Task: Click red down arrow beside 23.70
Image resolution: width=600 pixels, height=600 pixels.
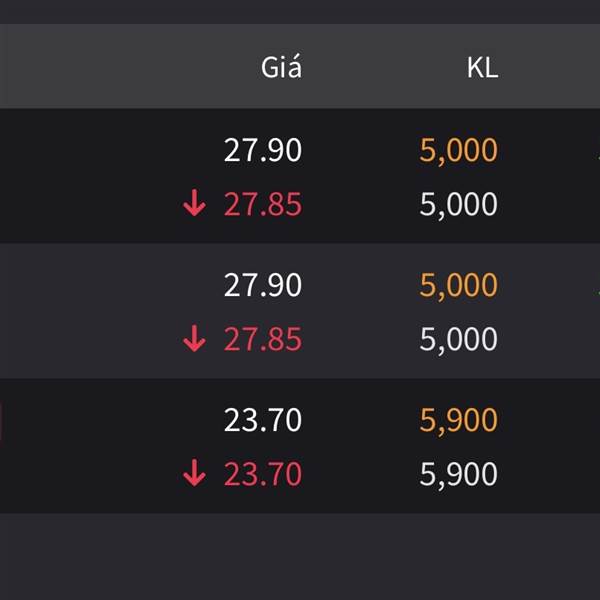Action: click(x=194, y=474)
